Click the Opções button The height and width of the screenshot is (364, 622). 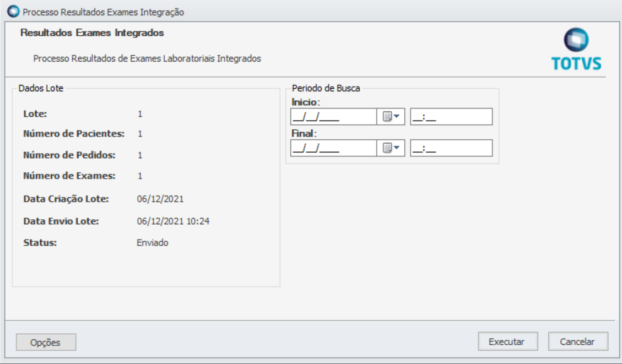[46, 342]
